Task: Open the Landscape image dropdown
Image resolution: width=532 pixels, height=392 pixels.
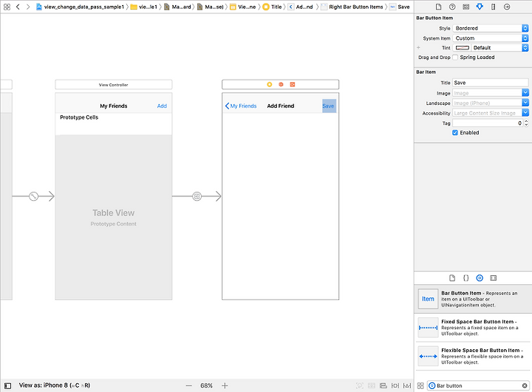Action: (x=525, y=103)
